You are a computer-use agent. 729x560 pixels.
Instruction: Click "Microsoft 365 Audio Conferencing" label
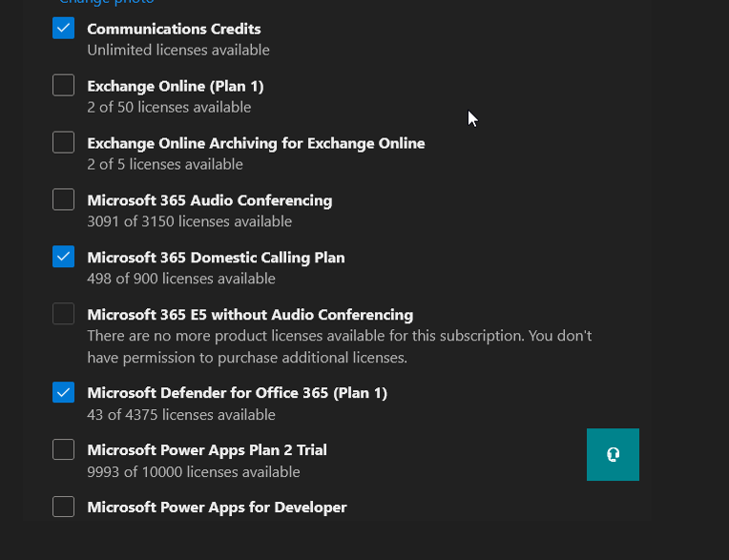point(210,200)
